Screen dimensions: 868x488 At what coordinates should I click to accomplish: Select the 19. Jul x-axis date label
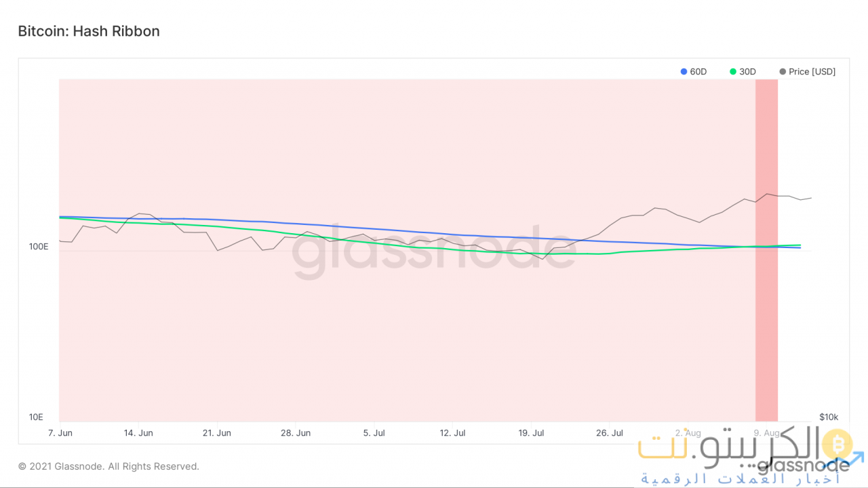pyautogui.click(x=531, y=432)
